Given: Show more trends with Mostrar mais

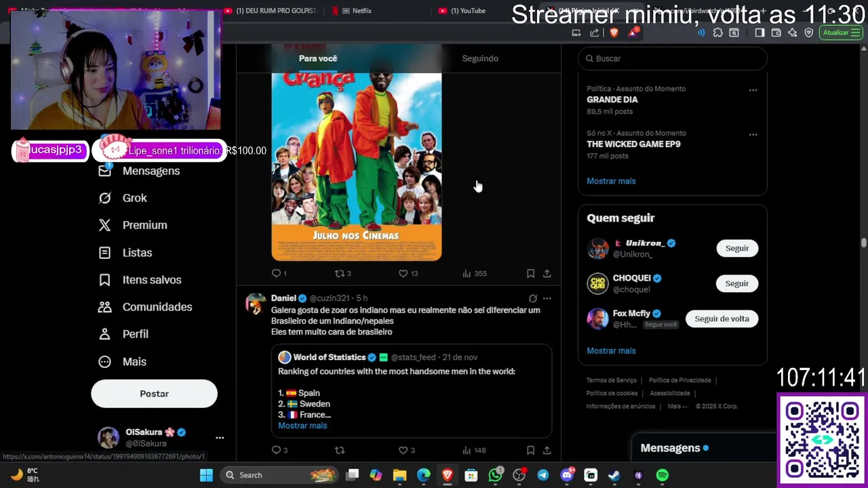Looking at the screenshot, I should [611, 181].
